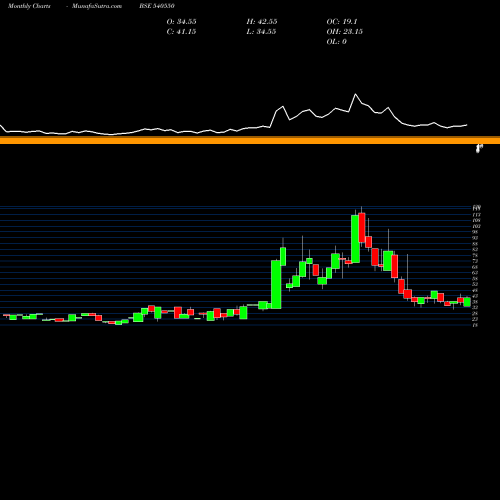Click the highest peak of the white line graph
Screen dimensions: 500x500
[x=355, y=94]
